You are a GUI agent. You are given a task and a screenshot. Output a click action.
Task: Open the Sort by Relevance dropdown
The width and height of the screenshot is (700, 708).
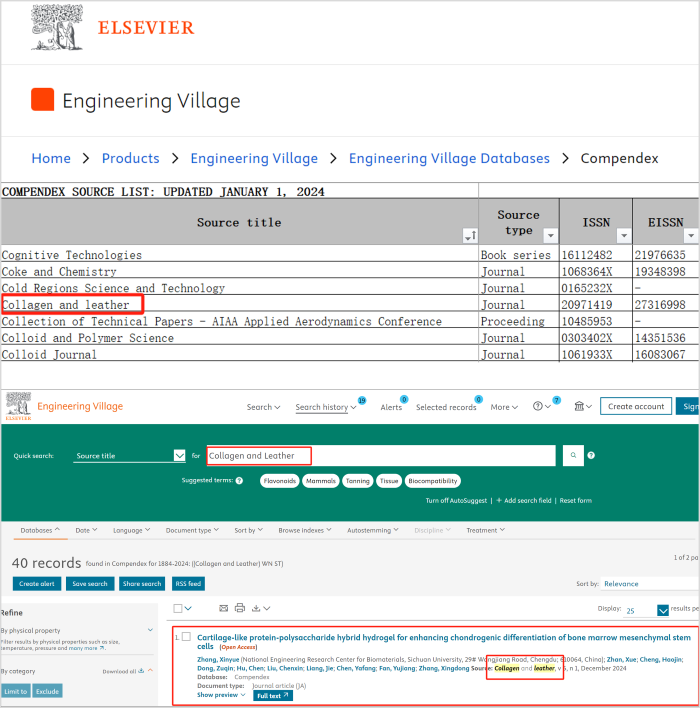650,584
